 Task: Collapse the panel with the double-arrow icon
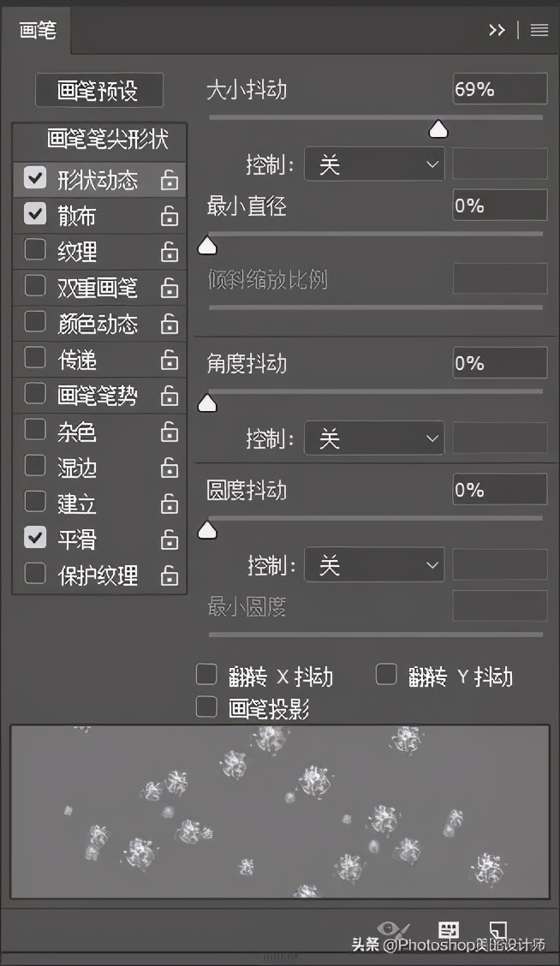(x=497, y=30)
